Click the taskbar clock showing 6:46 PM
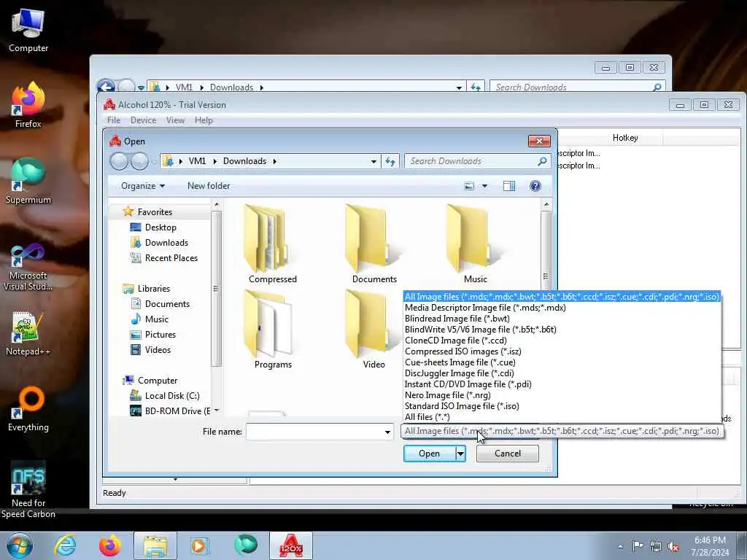Image resolution: width=747 pixels, height=560 pixels. tap(710, 546)
